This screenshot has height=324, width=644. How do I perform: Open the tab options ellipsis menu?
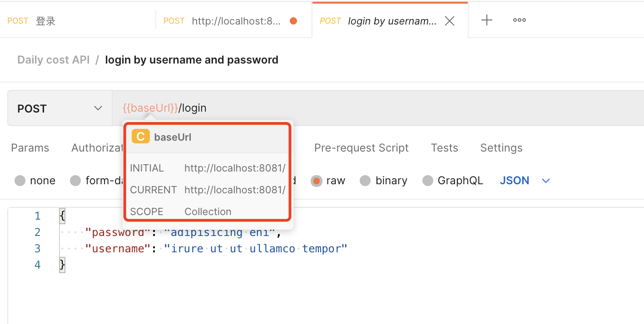pos(519,20)
